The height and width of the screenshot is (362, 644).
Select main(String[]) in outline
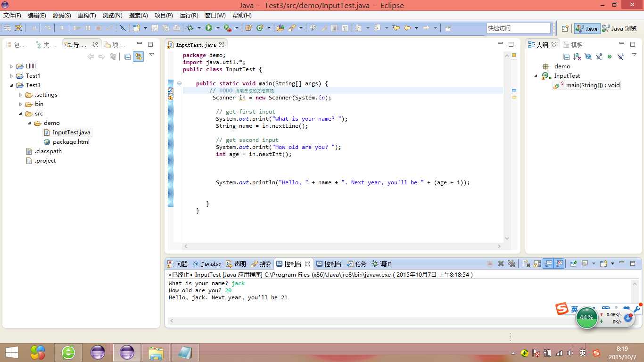pos(587,85)
